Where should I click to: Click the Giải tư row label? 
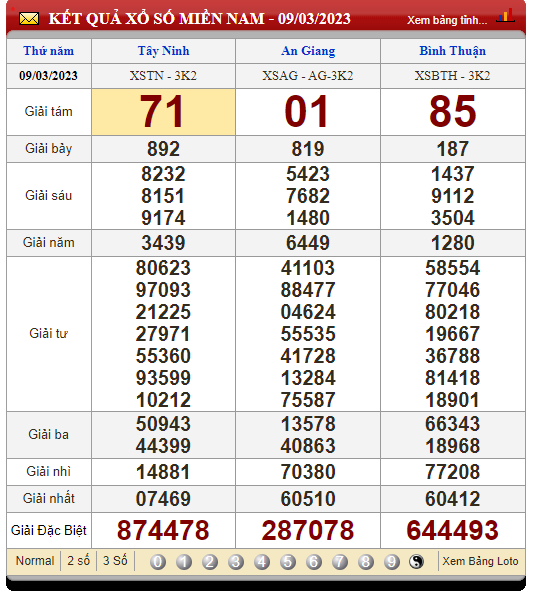tap(49, 334)
